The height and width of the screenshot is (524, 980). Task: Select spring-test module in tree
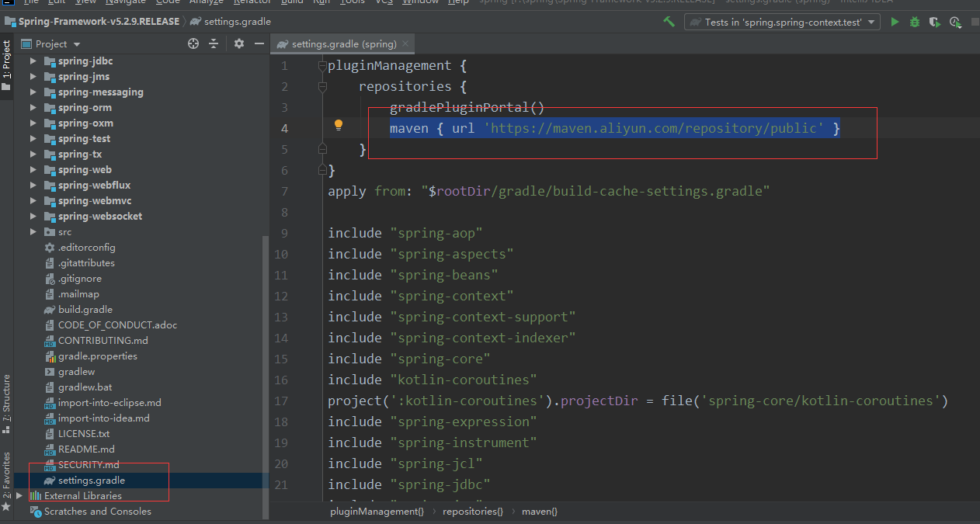[84, 138]
